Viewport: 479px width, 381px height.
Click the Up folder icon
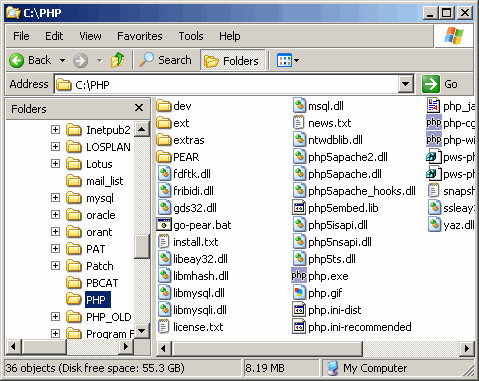click(x=118, y=60)
